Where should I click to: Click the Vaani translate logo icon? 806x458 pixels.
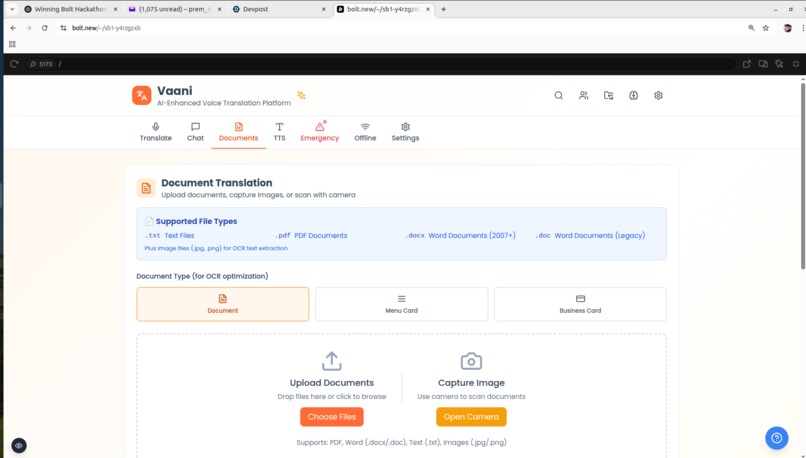(x=141, y=95)
